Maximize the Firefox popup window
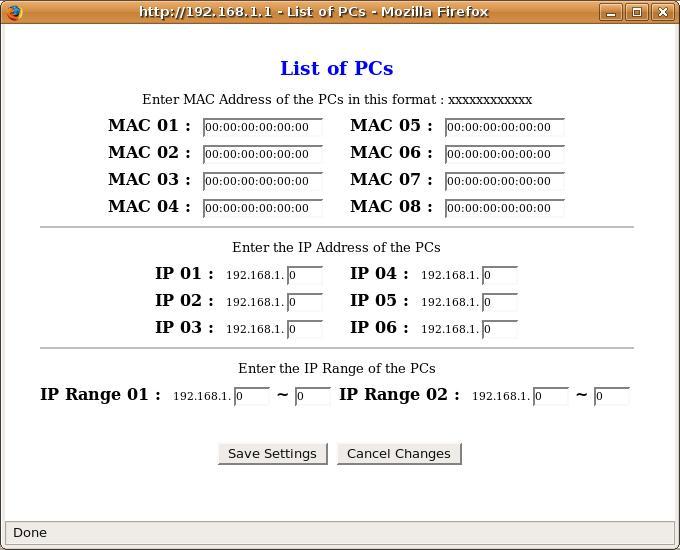Image resolution: width=680 pixels, height=550 pixels. (x=636, y=12)
